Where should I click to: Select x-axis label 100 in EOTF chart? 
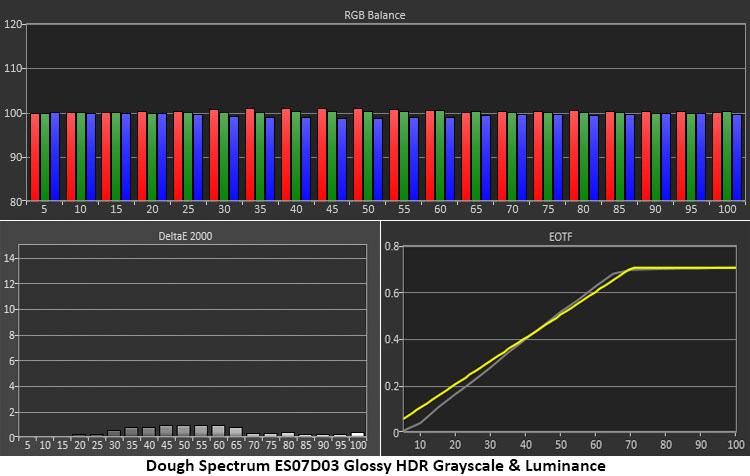736,445
